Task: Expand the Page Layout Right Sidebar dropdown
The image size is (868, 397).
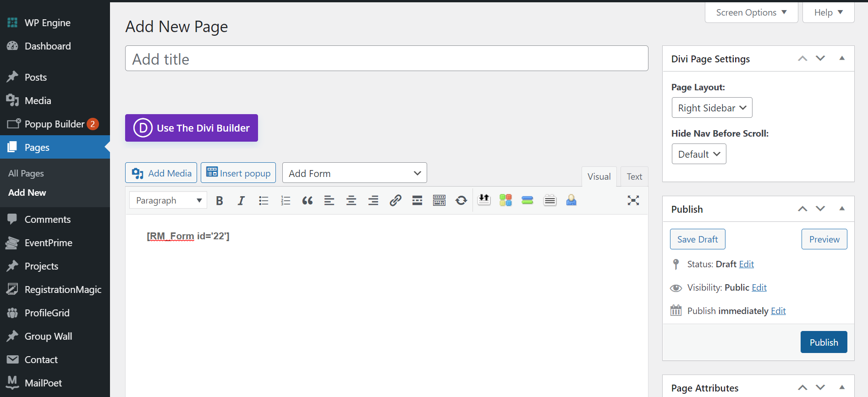Action: coord(712,108)
